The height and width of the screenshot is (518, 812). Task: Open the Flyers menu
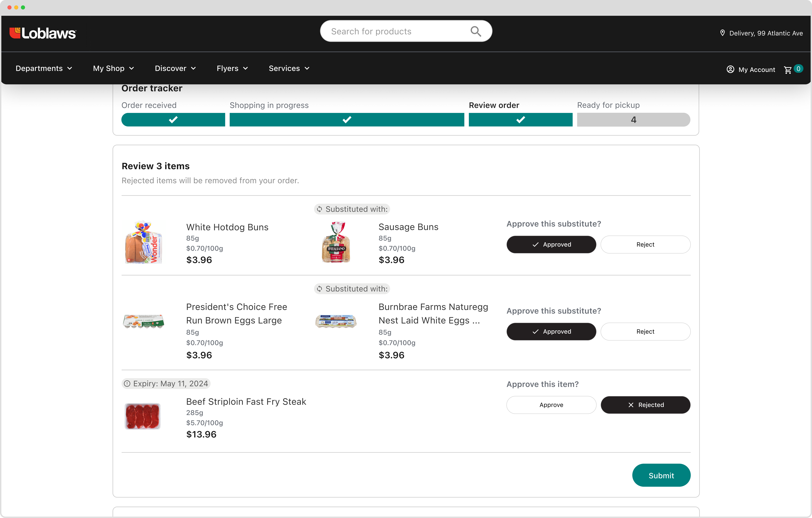232,68
